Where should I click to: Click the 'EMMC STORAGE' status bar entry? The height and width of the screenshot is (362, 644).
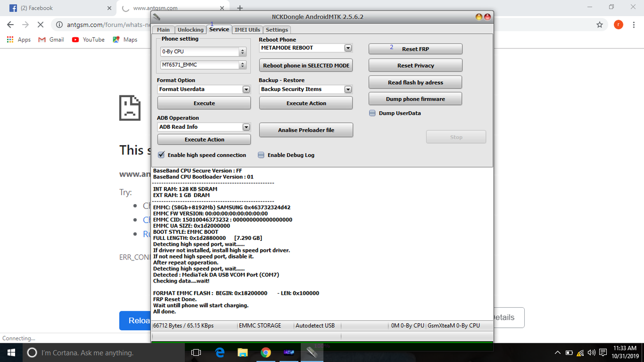coord(260,326)
